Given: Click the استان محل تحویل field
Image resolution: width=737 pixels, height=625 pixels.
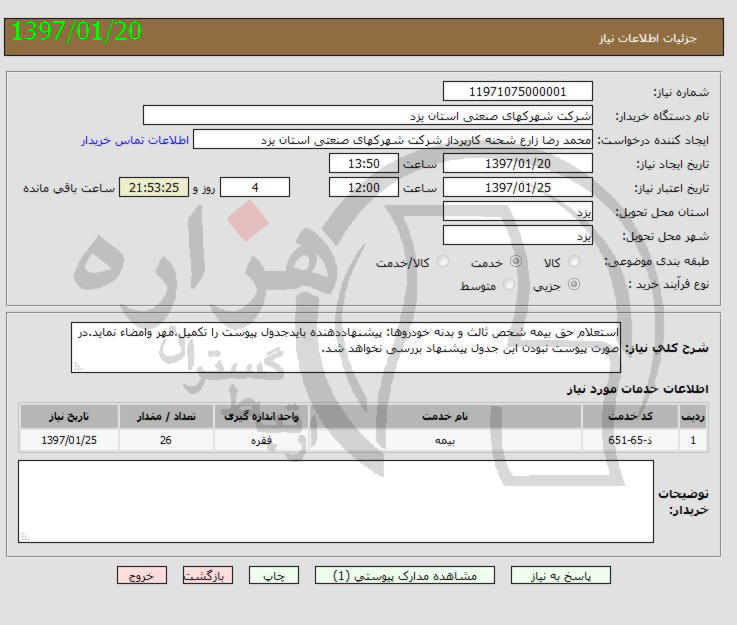Looking at the screenshot, I should 518,212.
